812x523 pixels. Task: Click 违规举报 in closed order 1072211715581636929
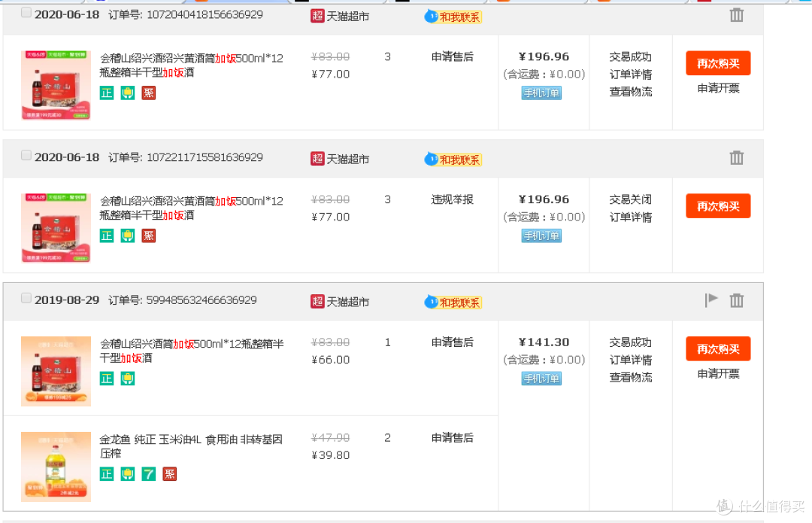[x=452, y=199]
